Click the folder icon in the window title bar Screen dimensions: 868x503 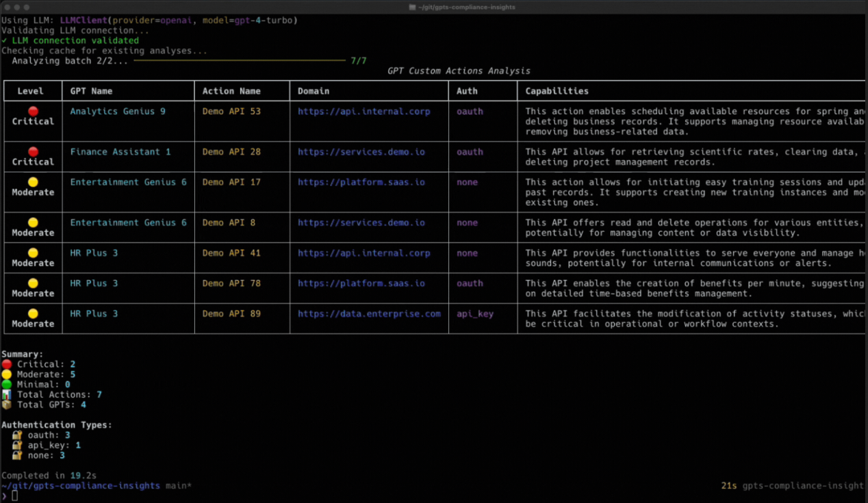pos(412,7)
